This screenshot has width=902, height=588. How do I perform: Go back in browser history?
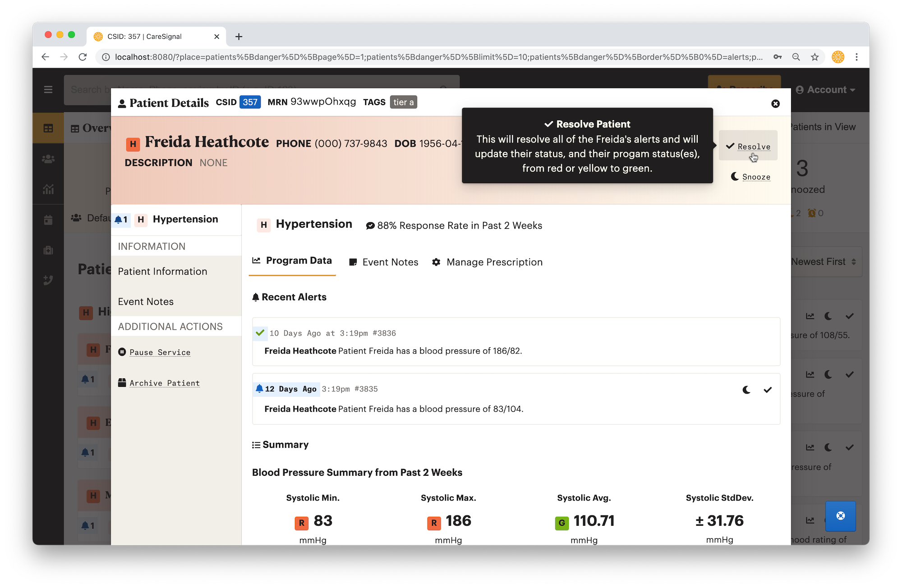tap(45, 57)
